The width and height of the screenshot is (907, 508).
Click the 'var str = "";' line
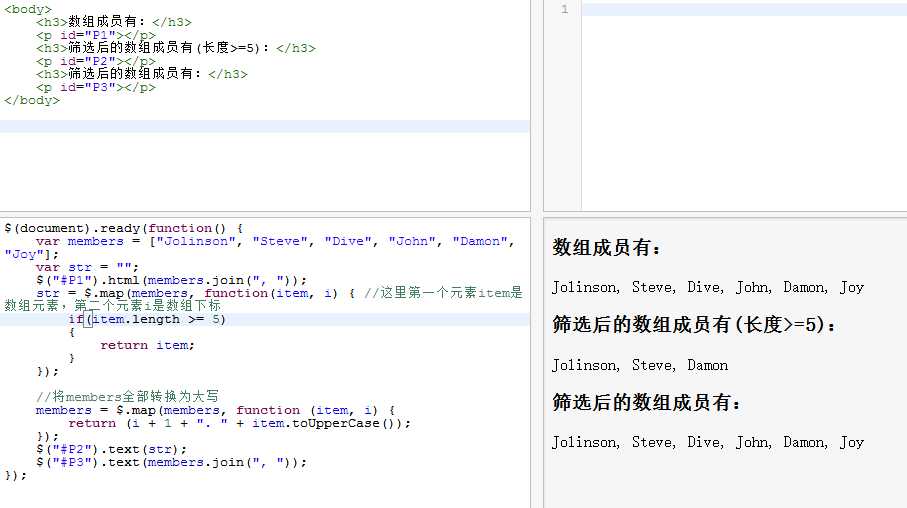[87, 267]
